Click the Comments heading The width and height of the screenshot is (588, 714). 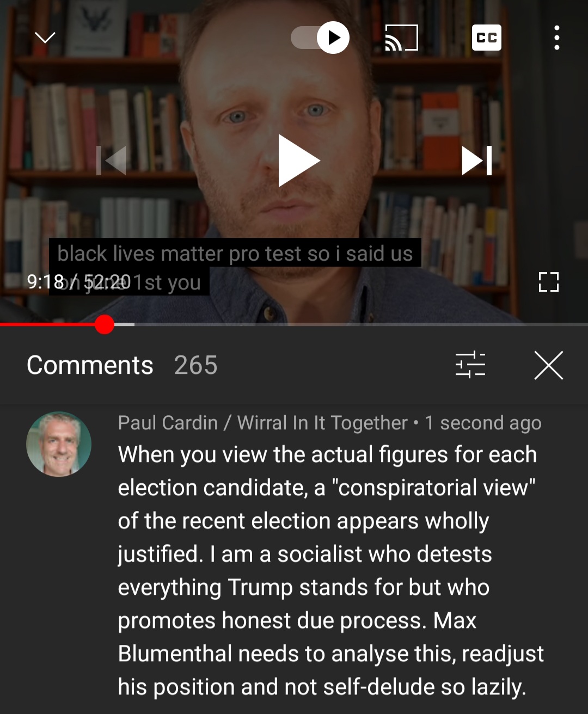click(x=90, y=365)
